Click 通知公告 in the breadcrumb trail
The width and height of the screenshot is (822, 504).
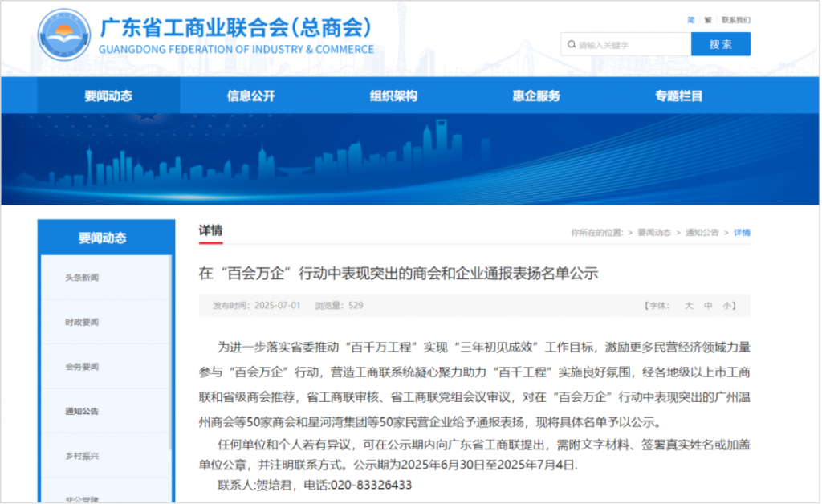(x=702, y=233)
